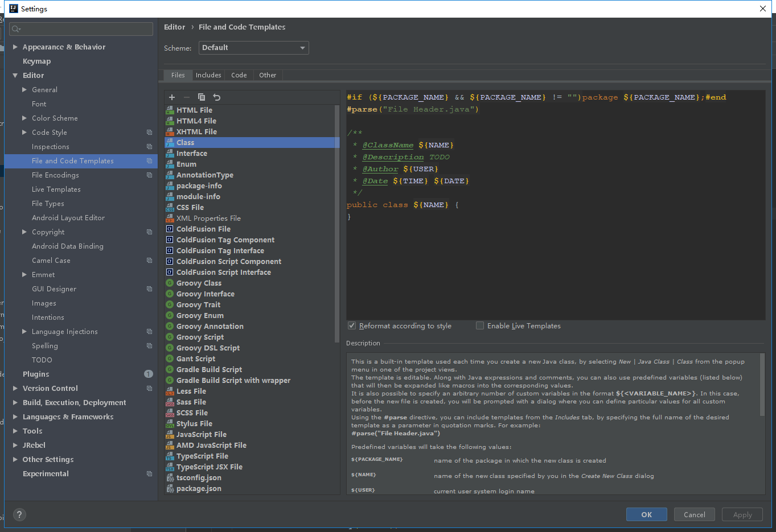Click the project-level icon beside Code Style
The height and width of the screenshot is (532, 776).
tap(149, 133)
